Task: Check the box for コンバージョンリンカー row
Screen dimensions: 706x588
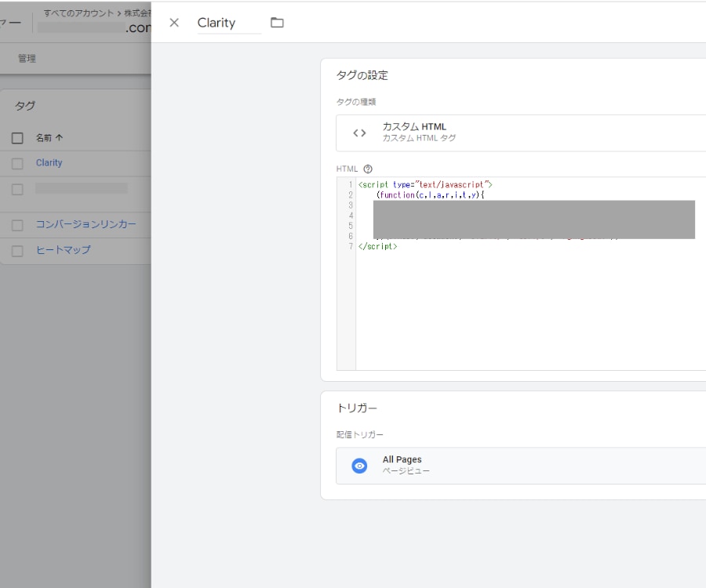Action: (x=17, y=225)
